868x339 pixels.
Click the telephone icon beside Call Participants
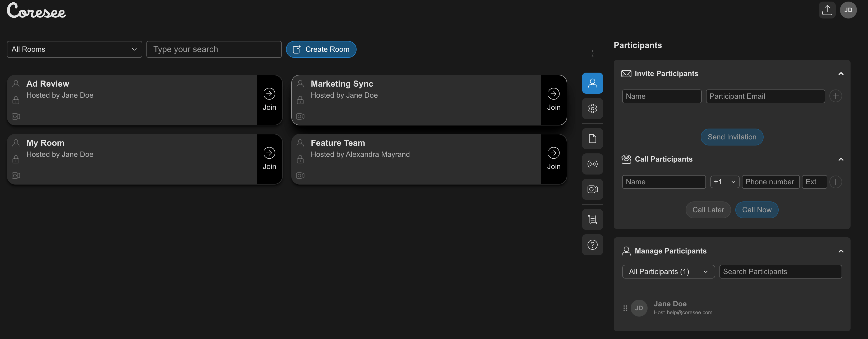[626, 159]
